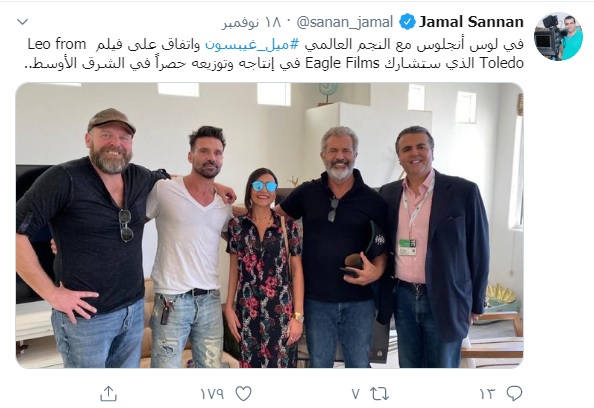Retweet using the retweet arrows icon
The image size is (594, 408).
[379, 394]
